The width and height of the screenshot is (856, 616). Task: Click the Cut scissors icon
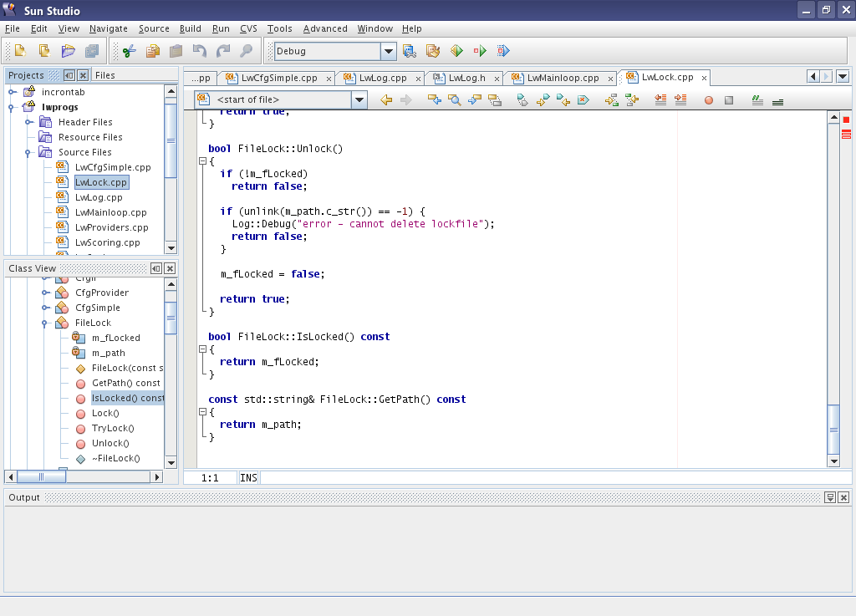129,51
